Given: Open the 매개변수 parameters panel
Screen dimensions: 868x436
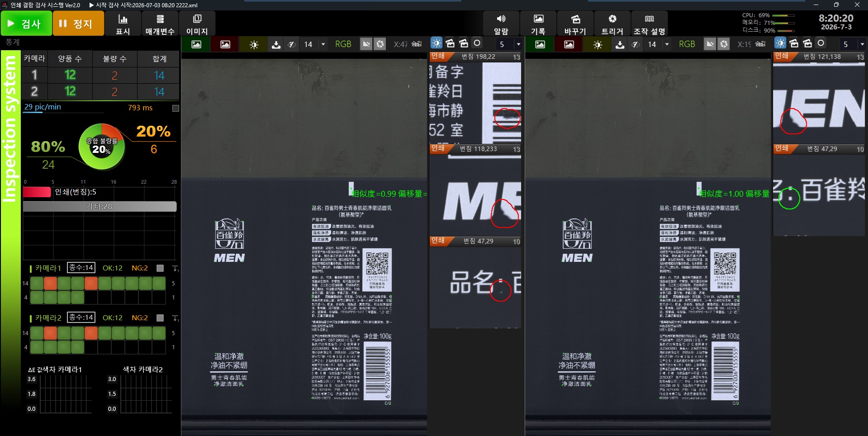Looking at the screenshot, I should (160, 24).
